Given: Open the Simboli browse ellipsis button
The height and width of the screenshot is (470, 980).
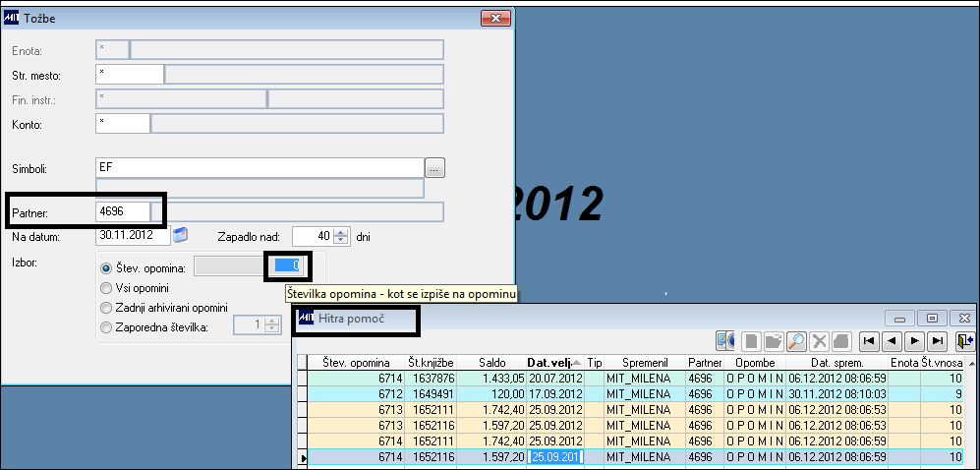Looking at the screenshot, I should pos(435,168).
